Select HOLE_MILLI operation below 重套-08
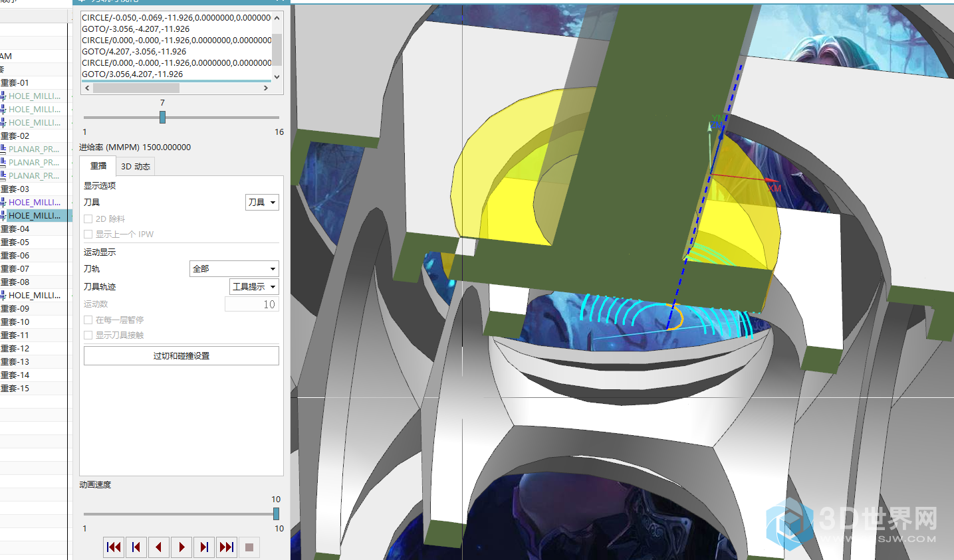The image size is (954, 560). point(35,295)
